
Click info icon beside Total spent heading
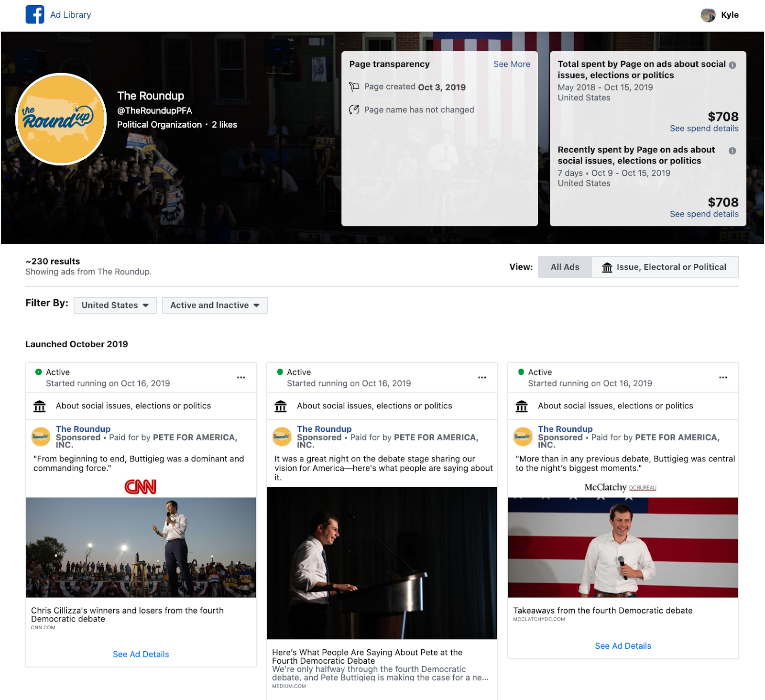pyautogui.click(x=732, y=65)
